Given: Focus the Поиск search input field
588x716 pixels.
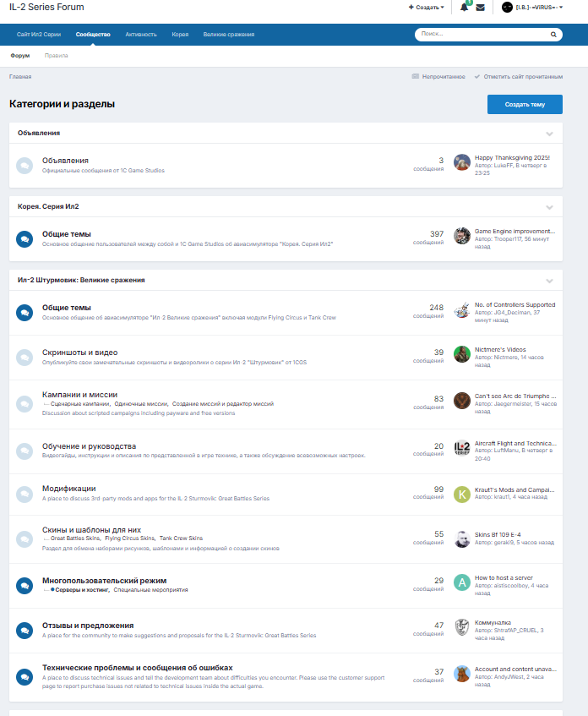Looking at the screenshot, I should pos(482,35).
